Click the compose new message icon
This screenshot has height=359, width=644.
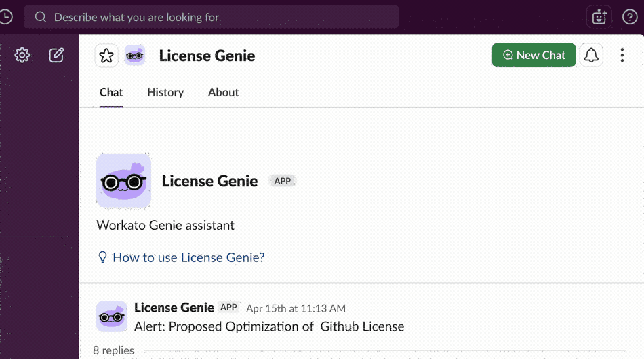(56, 55)
